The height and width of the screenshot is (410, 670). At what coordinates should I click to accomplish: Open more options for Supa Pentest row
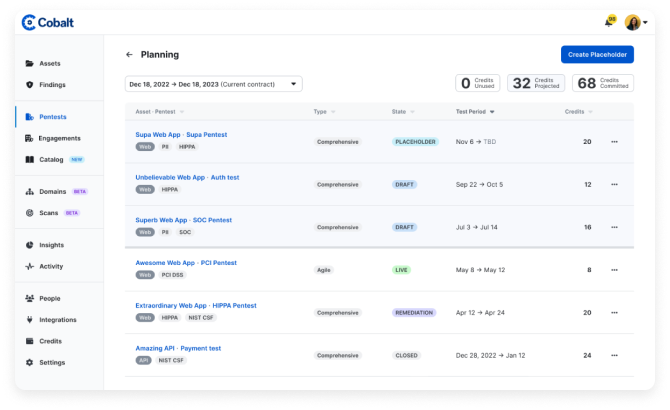(x=614, y=142)
